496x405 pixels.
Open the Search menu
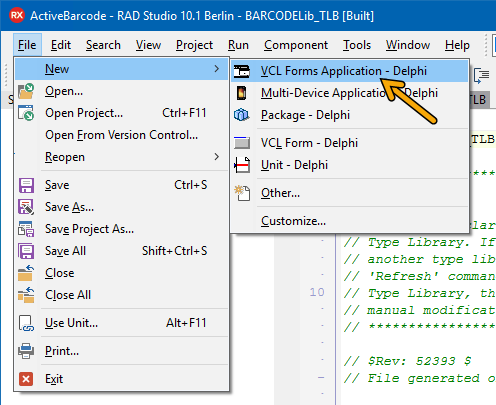103,45
